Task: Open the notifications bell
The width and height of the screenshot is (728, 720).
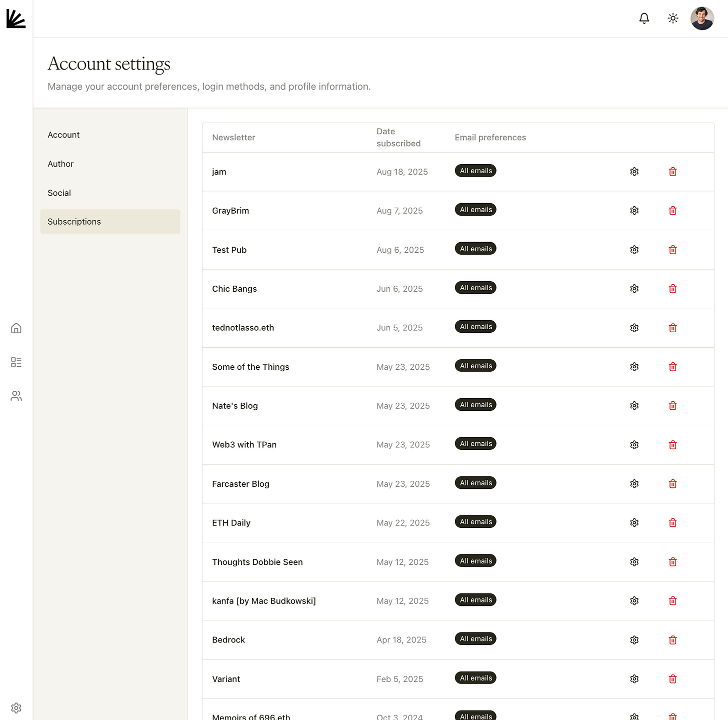Action: point(644,18)
